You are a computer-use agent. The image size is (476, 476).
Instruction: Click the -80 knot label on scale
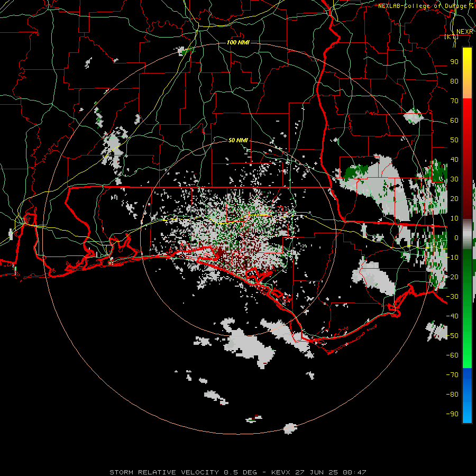(x=452, y=395)
